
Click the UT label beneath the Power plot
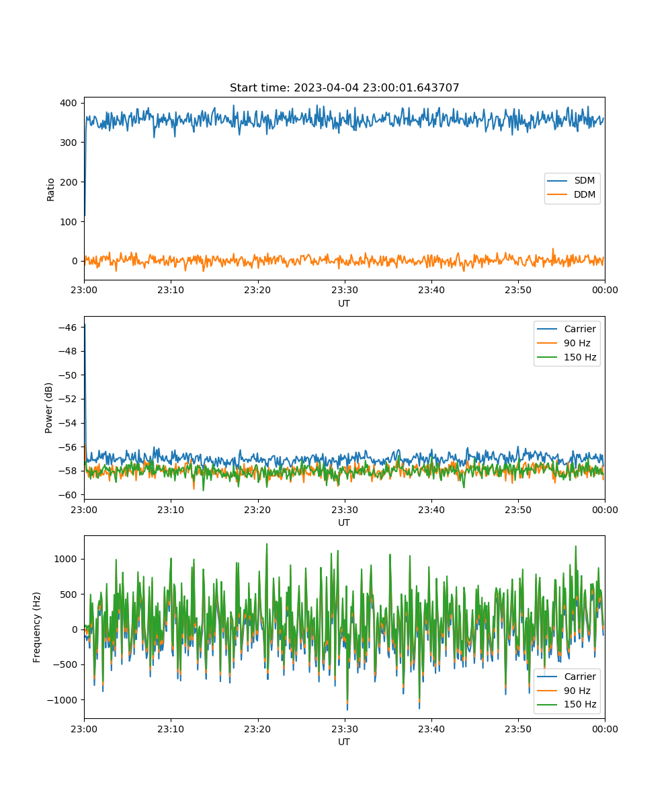(x=344, y=523)
